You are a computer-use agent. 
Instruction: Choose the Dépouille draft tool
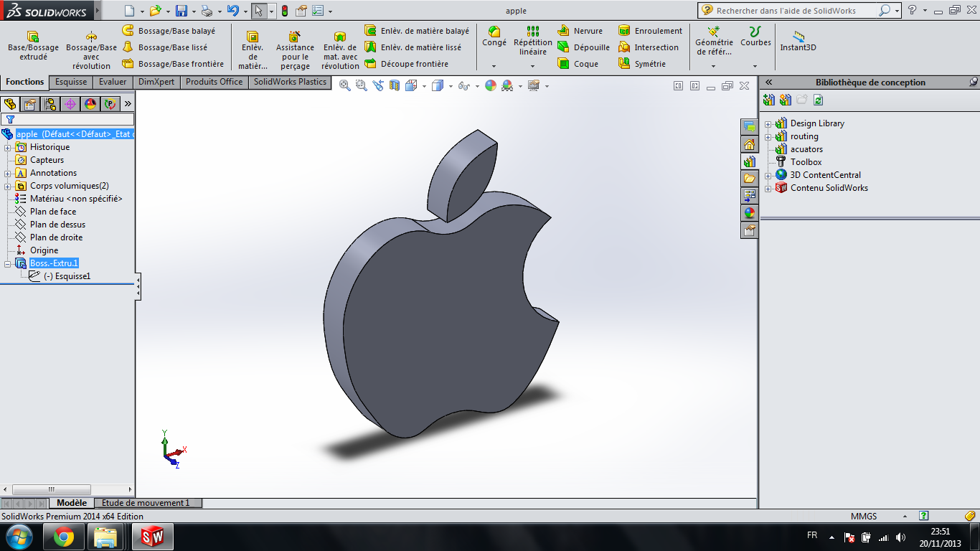[584, 47]
